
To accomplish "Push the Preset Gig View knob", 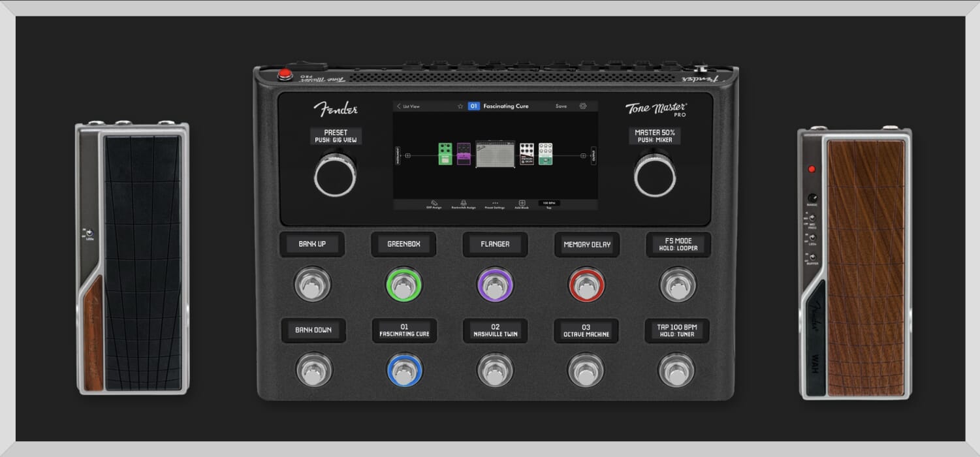I will 335,174.
